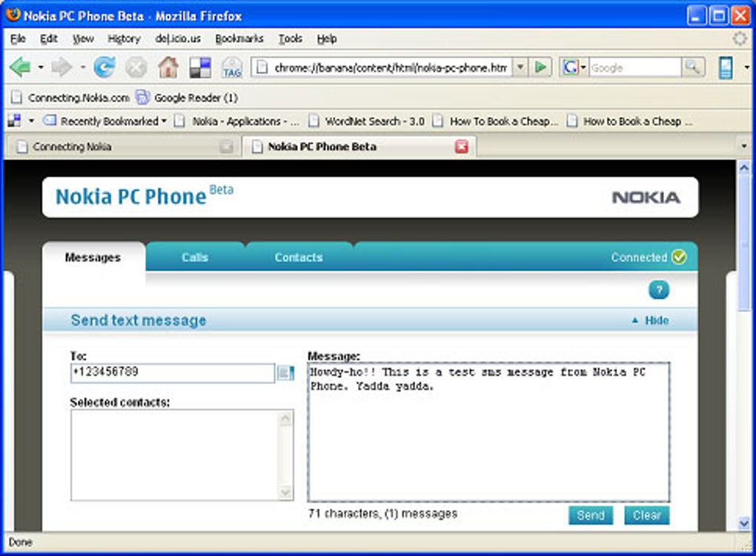Open the View menu
Image resolution: width=756 pixels, height=556 pixels.
(x=83, y=39)
